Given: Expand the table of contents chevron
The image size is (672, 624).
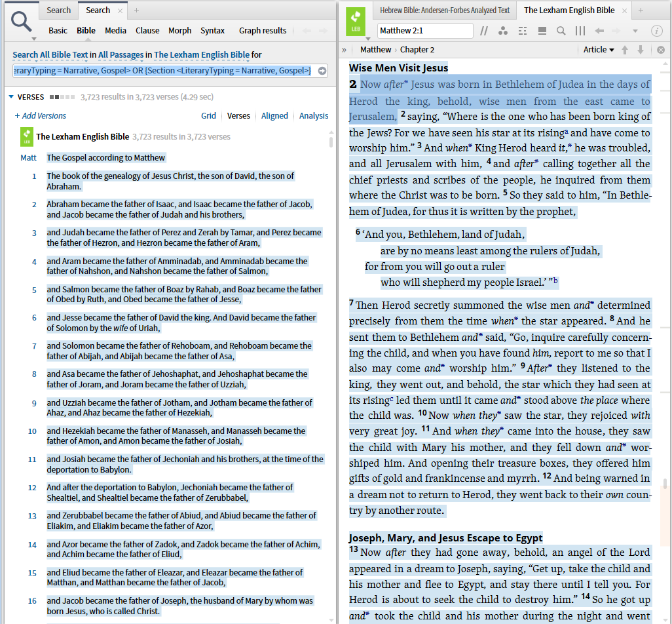Looking at the screenshot, I should coord(344,50).
